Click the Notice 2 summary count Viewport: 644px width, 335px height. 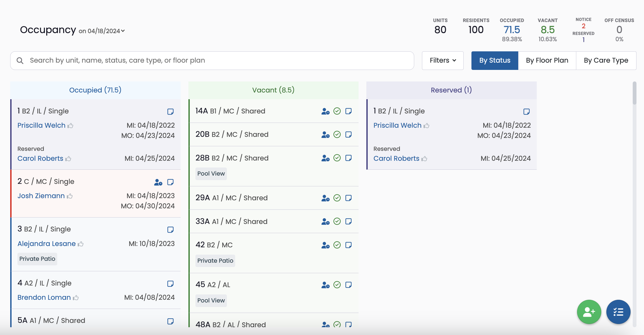[x=584, y=26]
